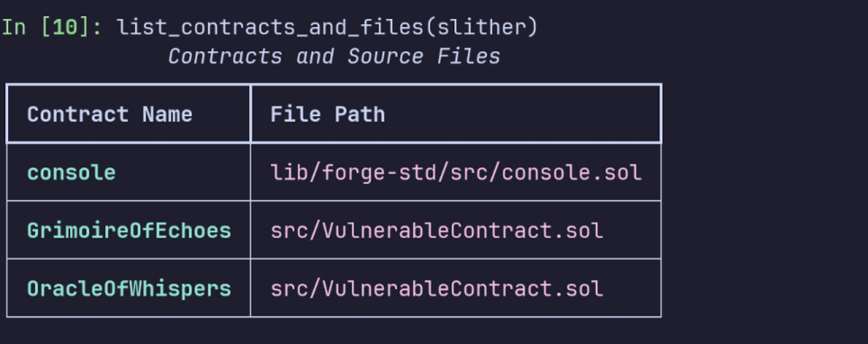Click the file path in OracleOfWhispers row

tap(437, 289)
